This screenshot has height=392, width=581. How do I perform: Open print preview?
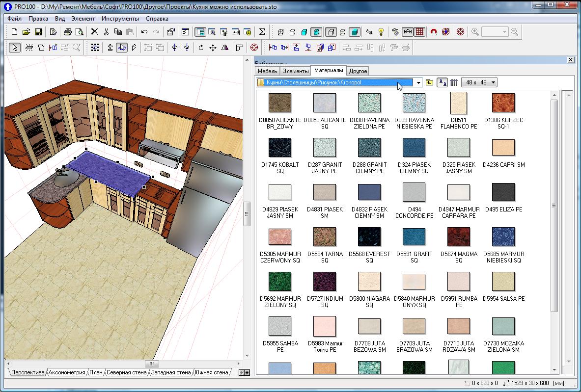79,32
